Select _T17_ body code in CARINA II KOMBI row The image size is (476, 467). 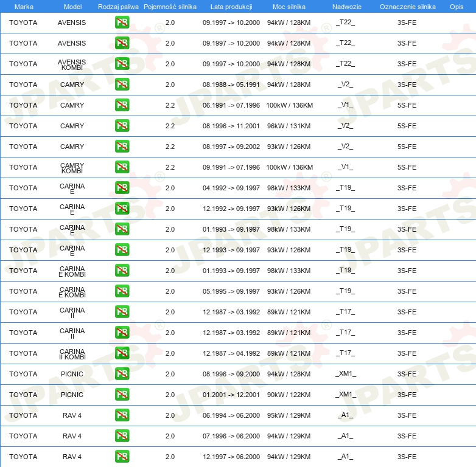click(346, 353)
